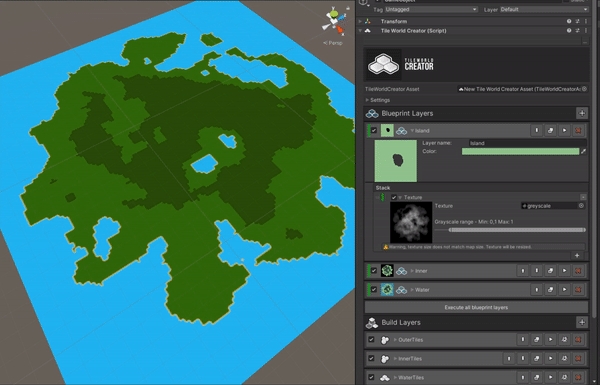Delete the Island blueprint layer
The width and height of the screenshot is (600, 385).
pos(578,131)
